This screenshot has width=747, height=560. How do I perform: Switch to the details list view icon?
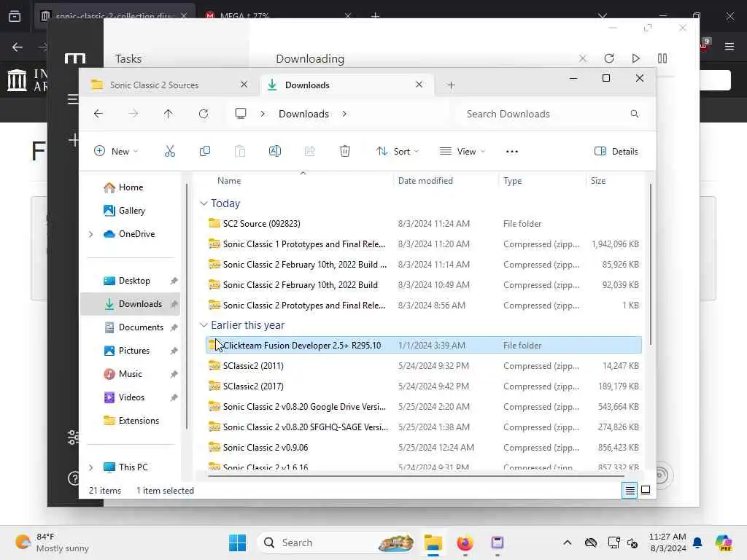[630, 490]
